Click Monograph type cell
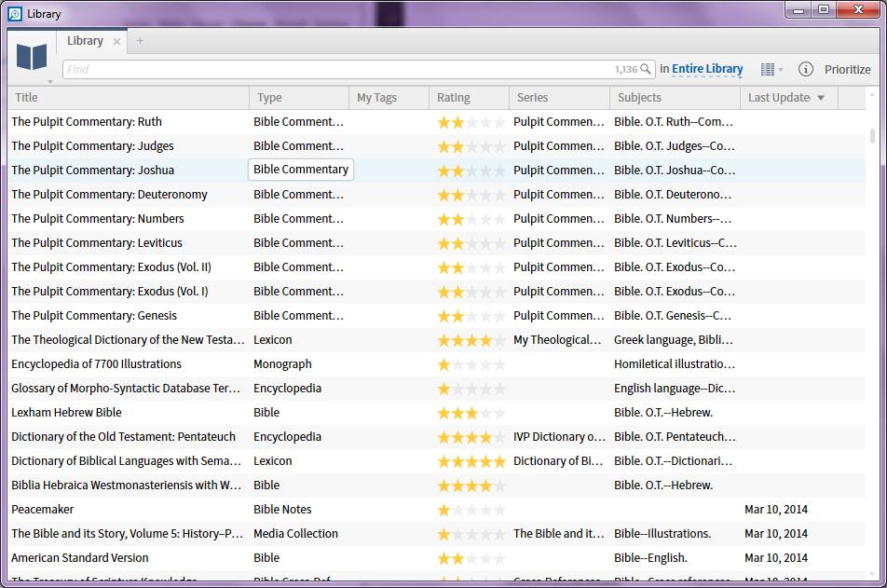The height and width of the screenshot is (588, 887). (x=282, y=364)
